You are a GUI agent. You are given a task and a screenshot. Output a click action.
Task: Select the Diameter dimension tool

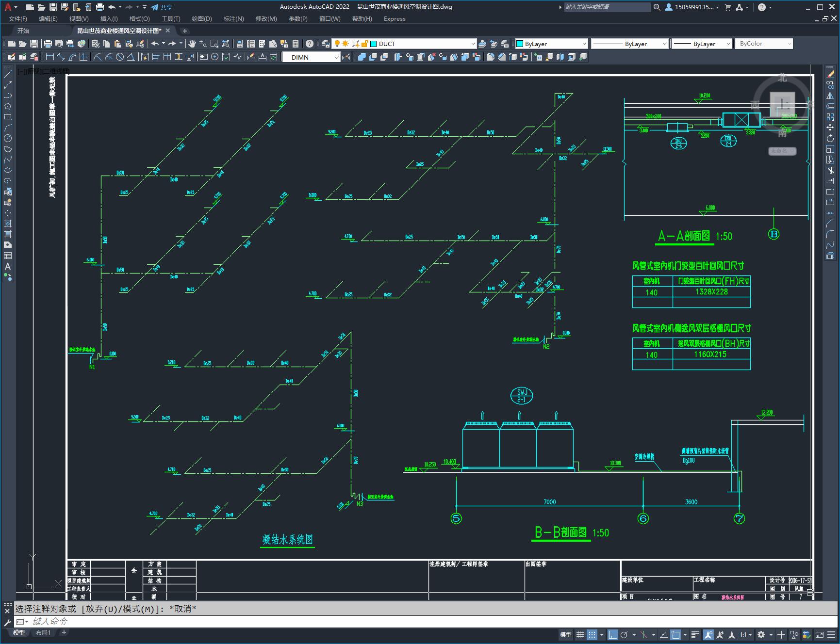[x=120, y=57]
